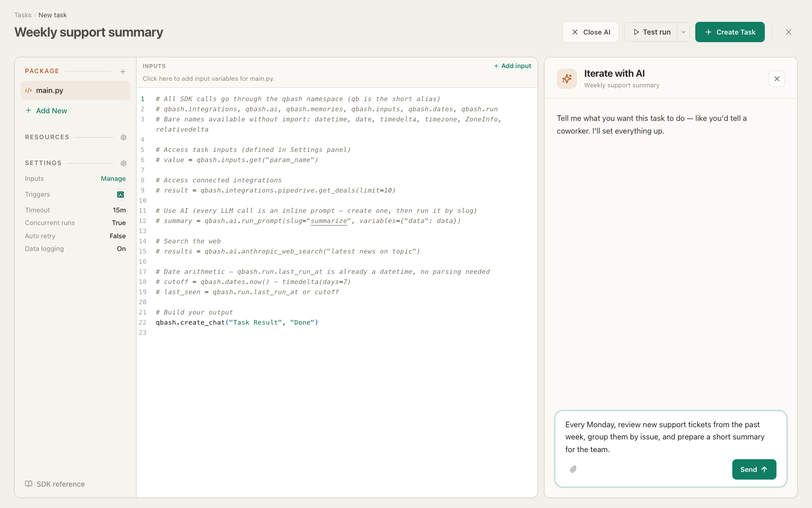Click the Weekly support summary title
This screenshot has height=508, width=812.
[x=89, y=32]
